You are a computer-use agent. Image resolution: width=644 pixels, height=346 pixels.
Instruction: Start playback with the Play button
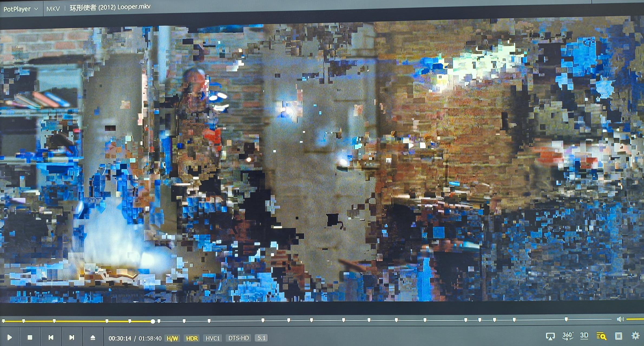pyautogui.click(x=9, y=337)
